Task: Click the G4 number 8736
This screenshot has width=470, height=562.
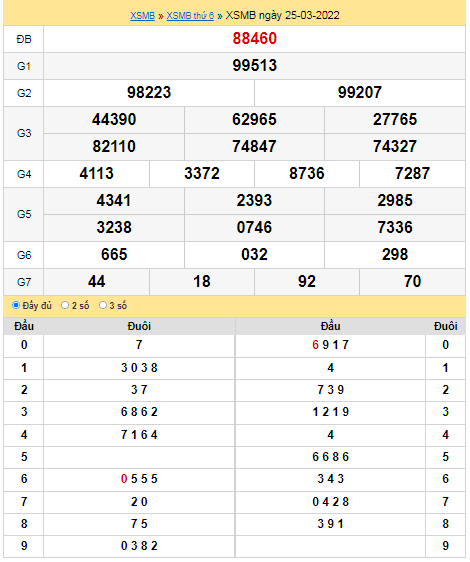Action: 307,173
